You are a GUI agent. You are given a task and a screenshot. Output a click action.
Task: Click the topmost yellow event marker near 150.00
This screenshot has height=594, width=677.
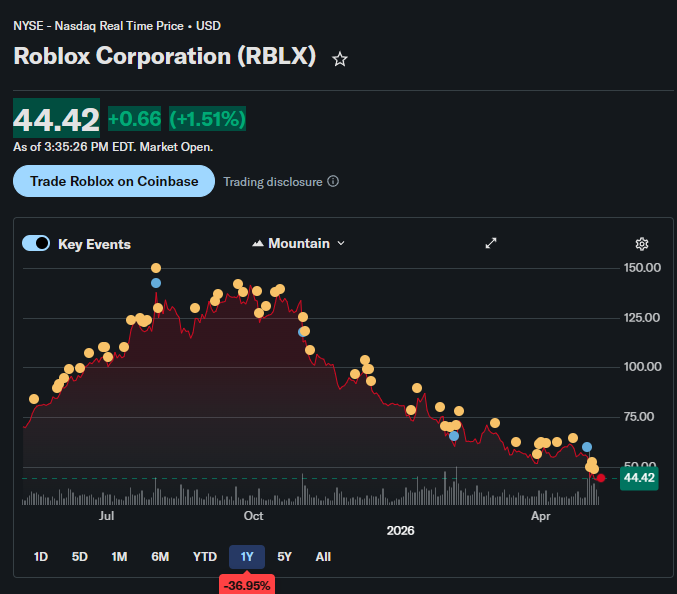(156, 268)
